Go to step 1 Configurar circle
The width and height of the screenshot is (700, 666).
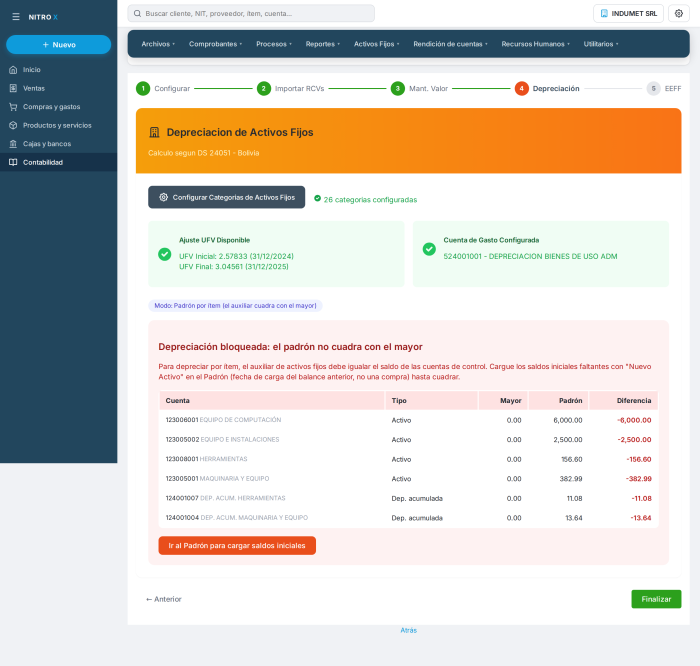tap(143, 88)
